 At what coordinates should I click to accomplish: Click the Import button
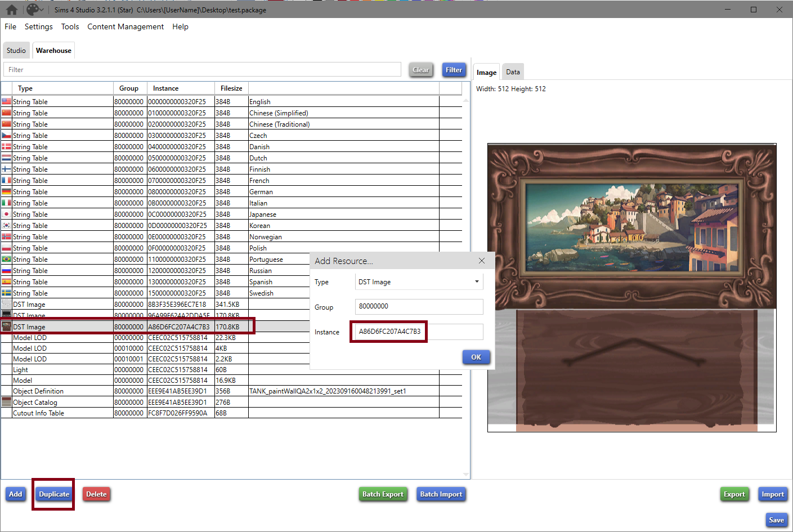tap(773, 494)
